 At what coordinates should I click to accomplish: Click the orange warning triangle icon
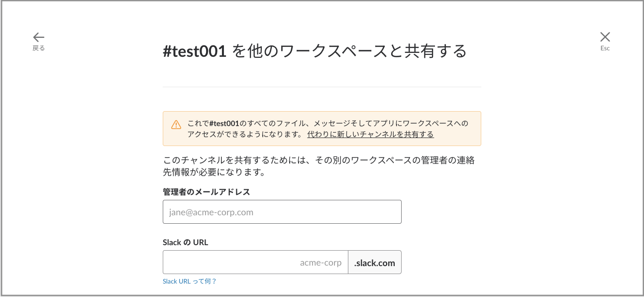point(176,125)
